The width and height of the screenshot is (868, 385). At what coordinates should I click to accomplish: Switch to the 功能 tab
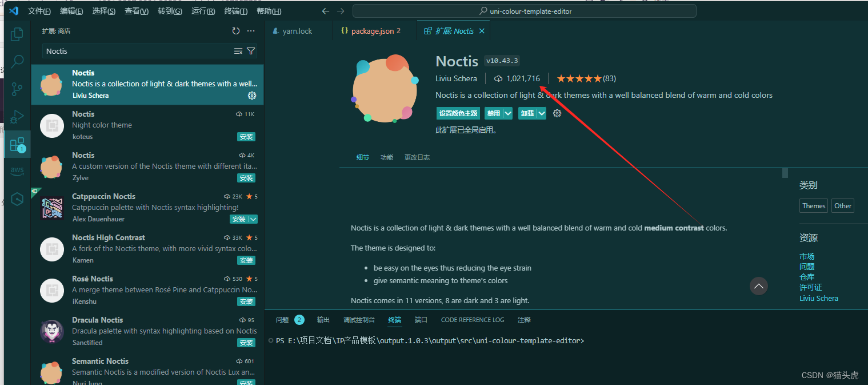(386, 156)
